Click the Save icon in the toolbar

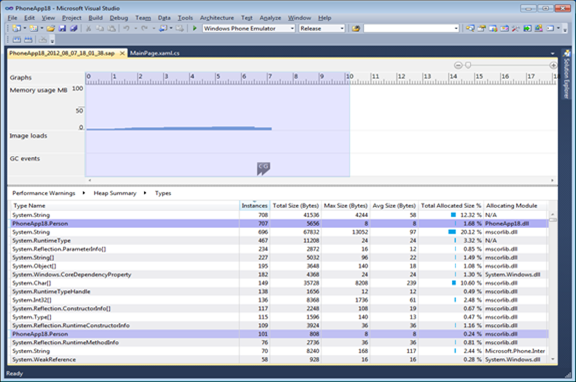(x=62, y=28)
